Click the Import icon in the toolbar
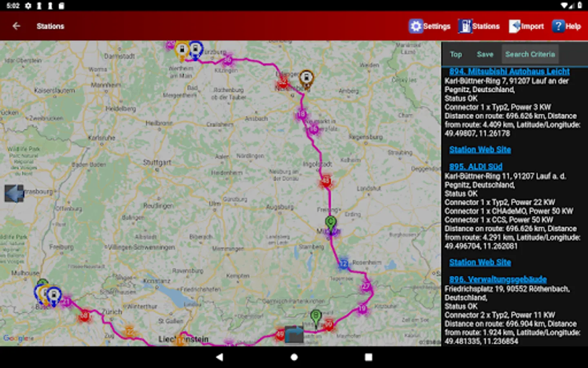The image size is (588, 368). [514, 26]
